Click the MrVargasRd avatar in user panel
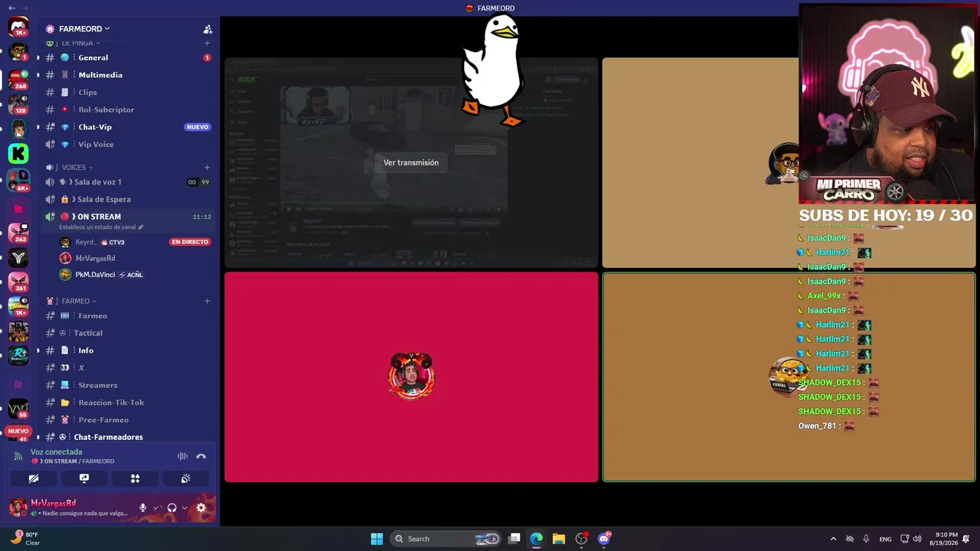The width and height of the screenshot is (980, 551). [18, 507]
